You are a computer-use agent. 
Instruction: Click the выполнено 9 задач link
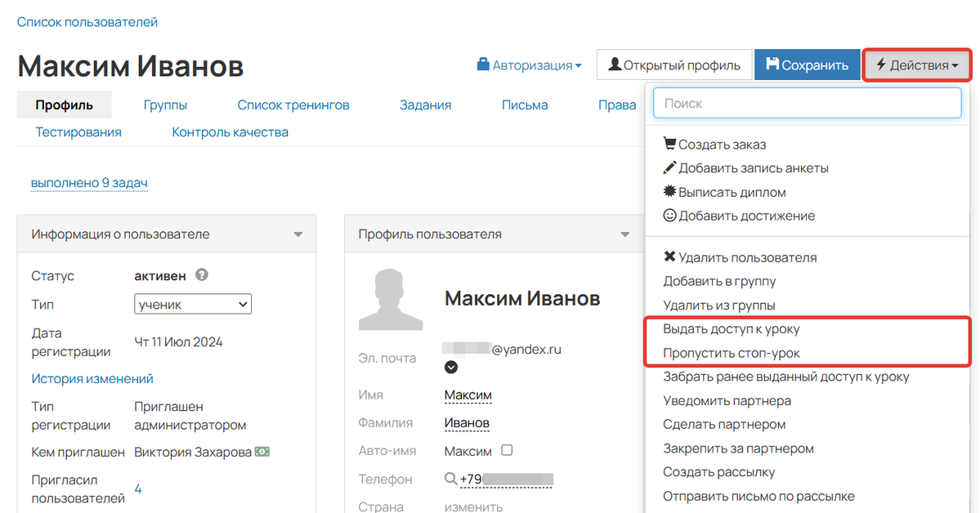(89, 183)
